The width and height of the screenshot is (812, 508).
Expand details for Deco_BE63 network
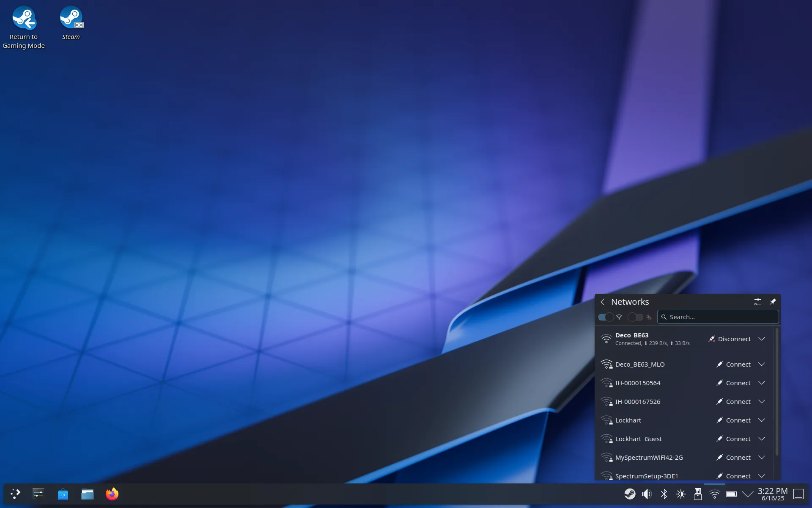[x=762, y=339]
